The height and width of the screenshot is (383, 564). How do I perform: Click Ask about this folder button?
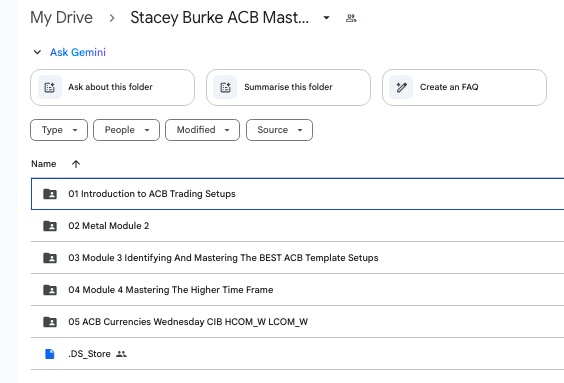pos(112,87)
